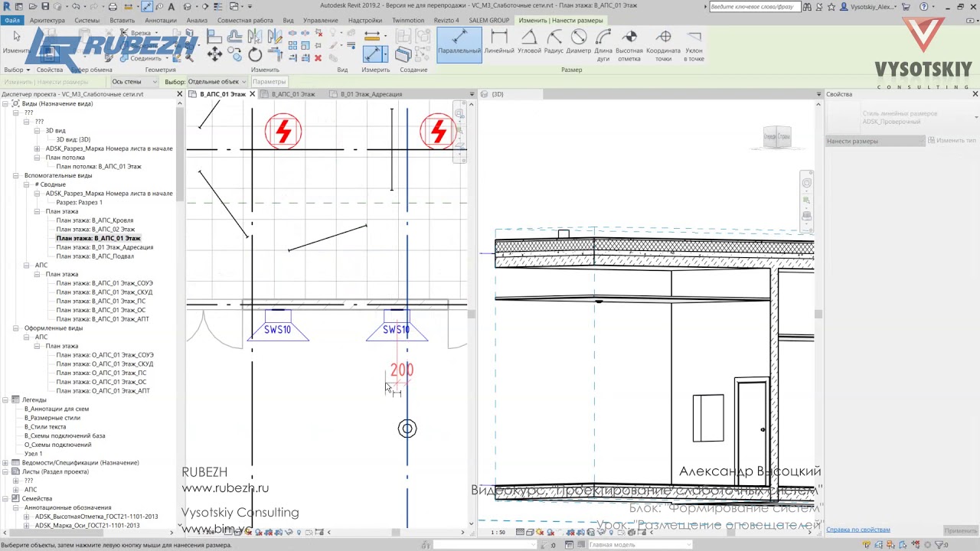Click the Move tool in Изменить panel
980x551 pixels.
pos(215,54)
